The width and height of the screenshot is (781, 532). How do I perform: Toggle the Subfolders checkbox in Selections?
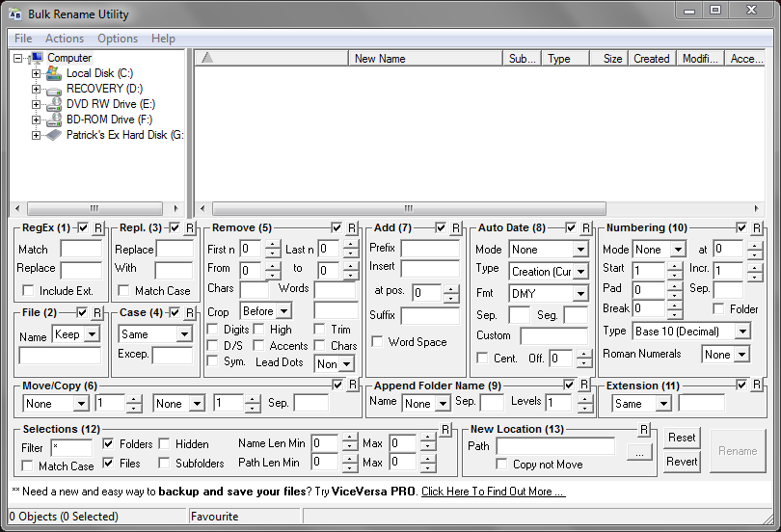click(165, 464)
